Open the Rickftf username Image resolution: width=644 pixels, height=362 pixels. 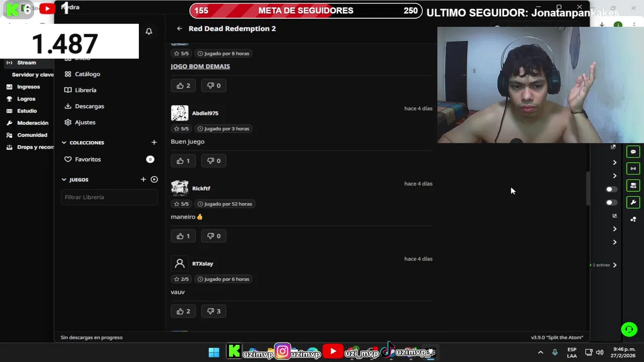click(201, 189)
